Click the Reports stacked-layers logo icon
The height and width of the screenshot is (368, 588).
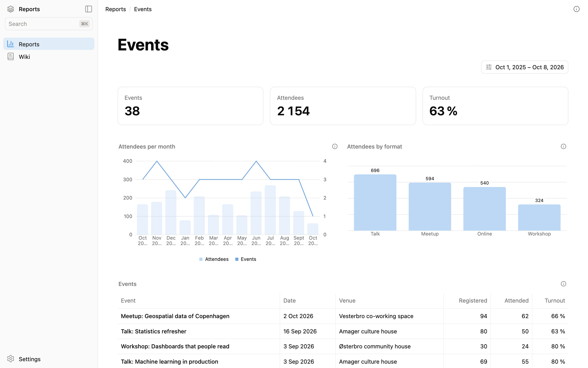(x=11, y=9)
